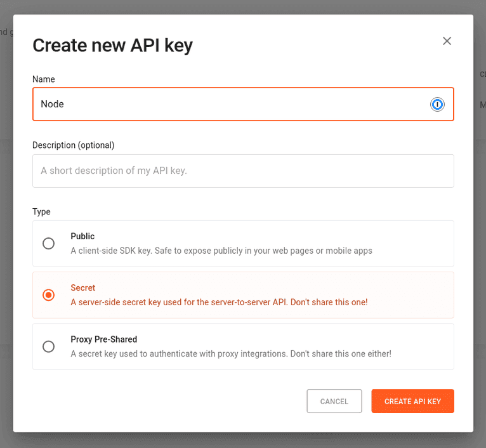Image resolution: width=486 pixels, height=448 pixels.
Task: Close the Create new API key dialog
Action: tap(447, 41)
